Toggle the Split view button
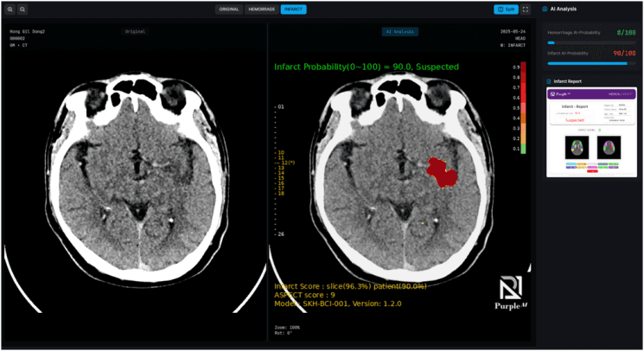The width and height of the screenshot is (644, 351). tap(506, 10)
